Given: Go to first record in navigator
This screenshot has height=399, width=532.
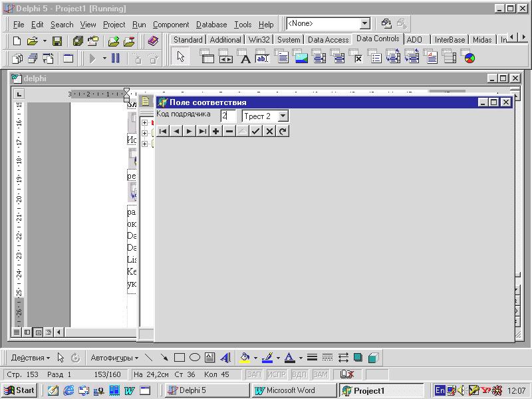Looking at the screenshot, I should pyautogui.click(x=163, y=131).
